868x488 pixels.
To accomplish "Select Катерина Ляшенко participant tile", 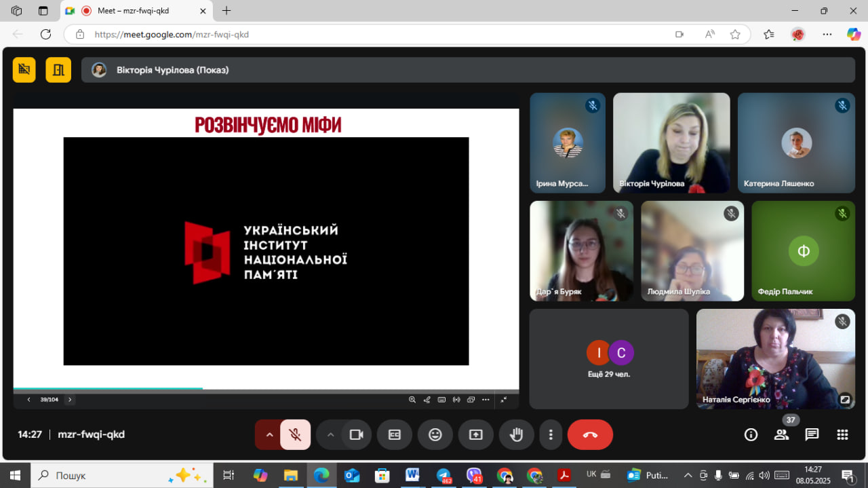I will pyautogui.click(x=796, y=143).
